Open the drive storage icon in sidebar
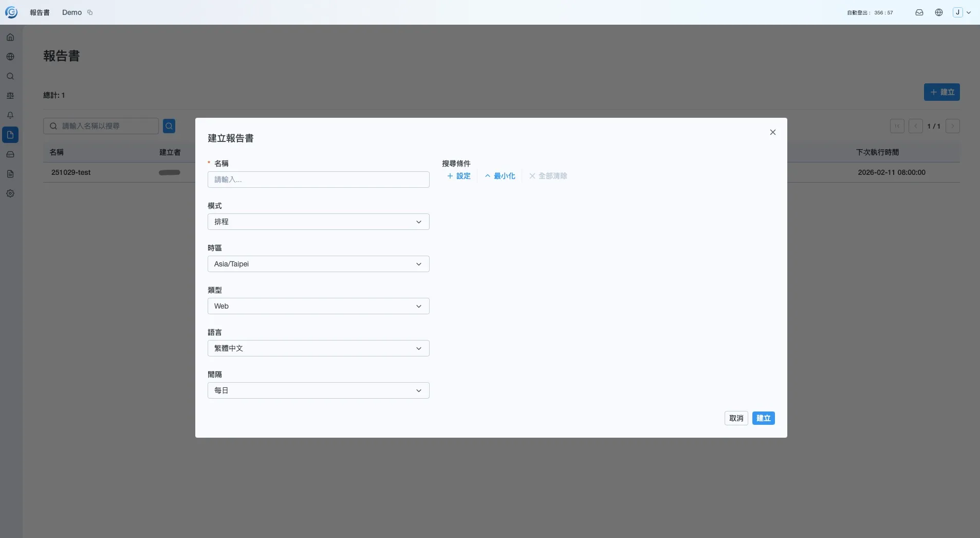 (x=10, y=154)
